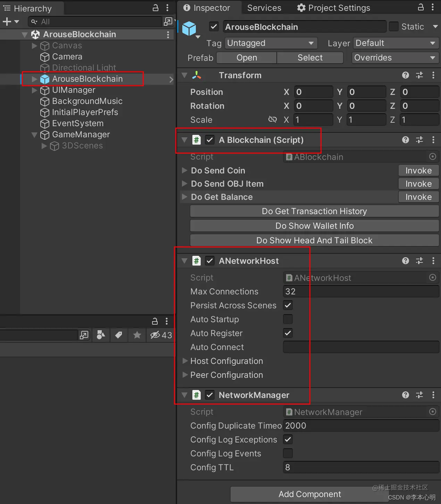Open A Blockchain presets icon
Viewport: 441px width, 504px height.
click(x=419, y=140)
